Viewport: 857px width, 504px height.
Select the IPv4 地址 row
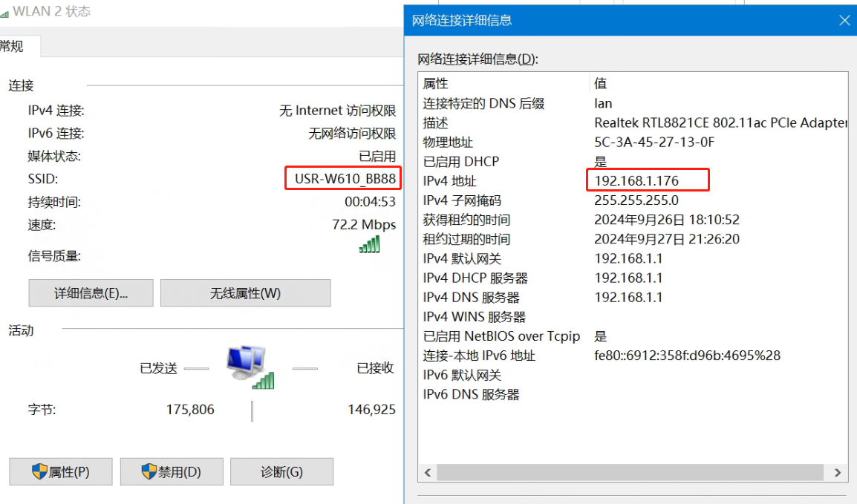pyautogui.click(x=450, y=181)
